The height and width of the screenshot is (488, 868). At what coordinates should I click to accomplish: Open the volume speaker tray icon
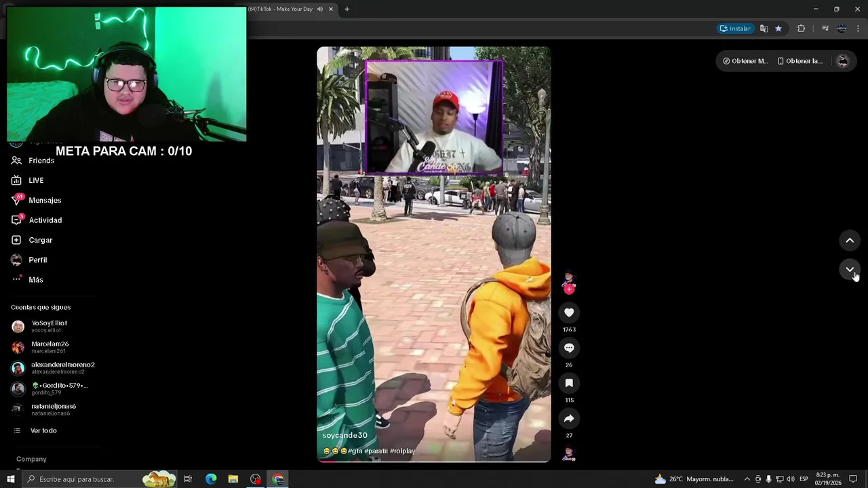[x=790, y=479]
